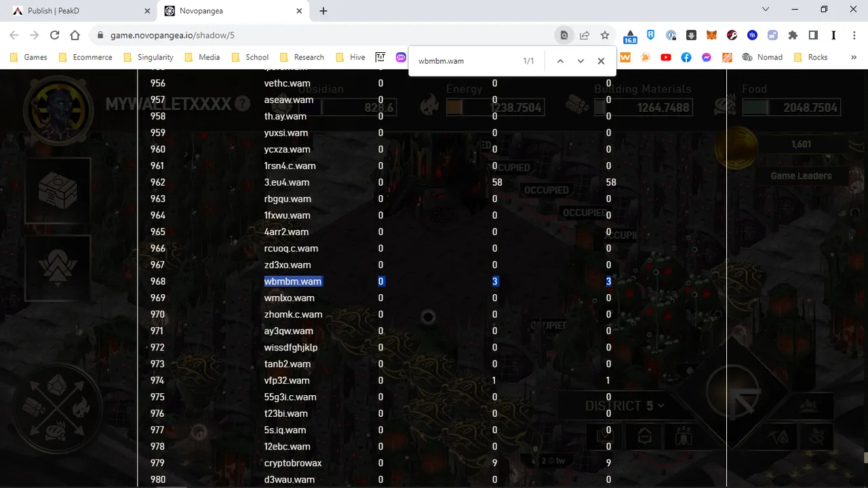Open the Nomad bookmark
Viewport: 868px width, 488px height.
click(762, 58)
